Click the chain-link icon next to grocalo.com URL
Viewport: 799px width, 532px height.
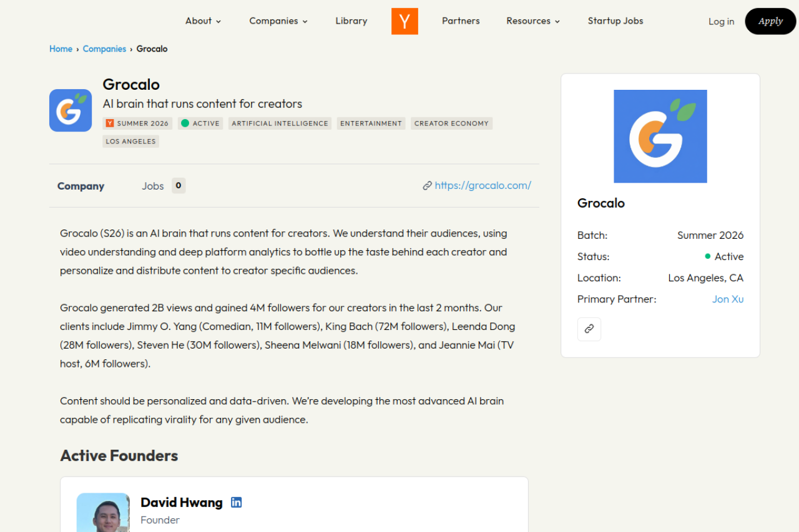[427, 186]
